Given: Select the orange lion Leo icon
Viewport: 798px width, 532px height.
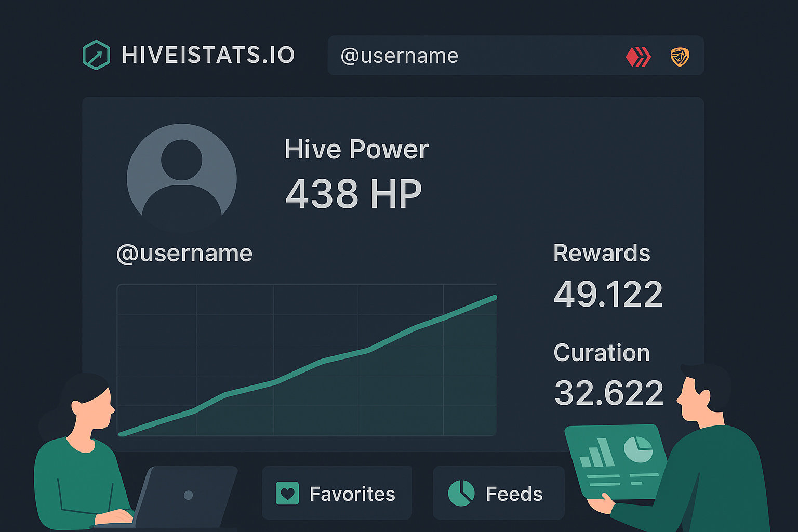Looking at the screenshot, I should 680,57.
